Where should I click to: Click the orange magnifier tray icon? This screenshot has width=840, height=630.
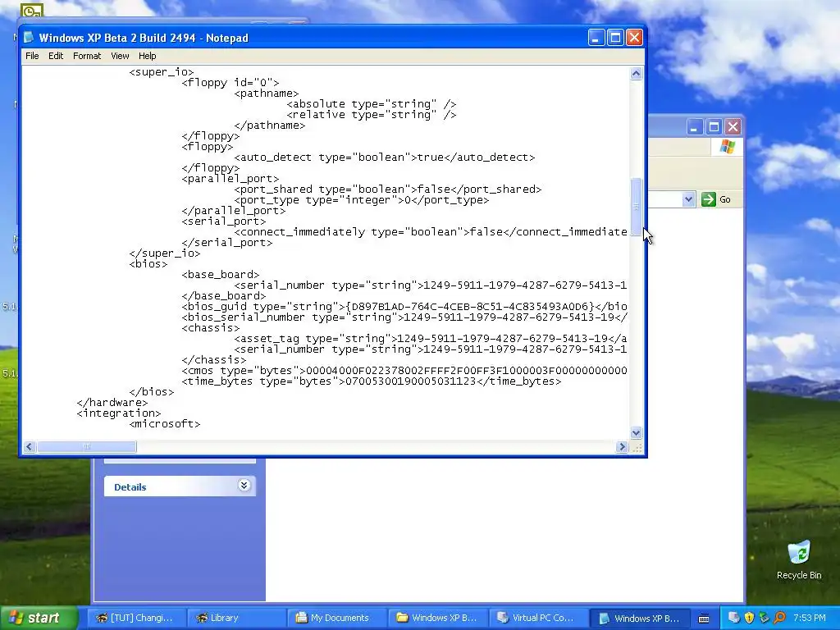pos(780,618)
